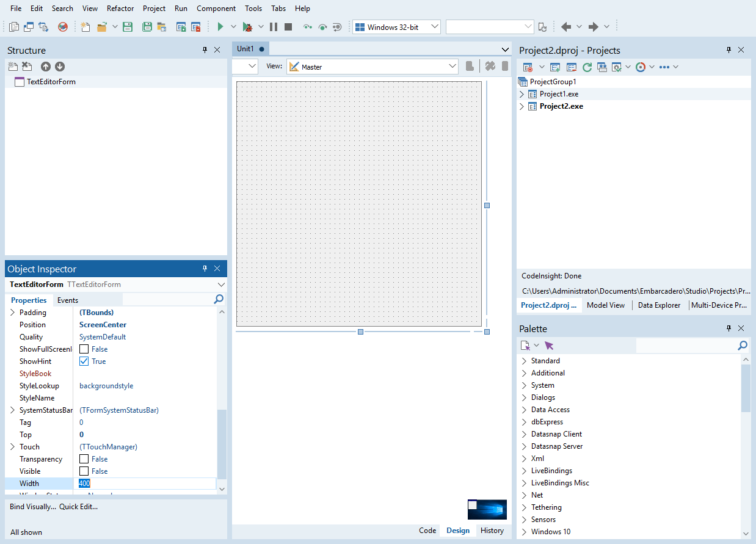Enable the Transparency checkbox
This screenshot has height=544, width=756.
click(84, 459)
